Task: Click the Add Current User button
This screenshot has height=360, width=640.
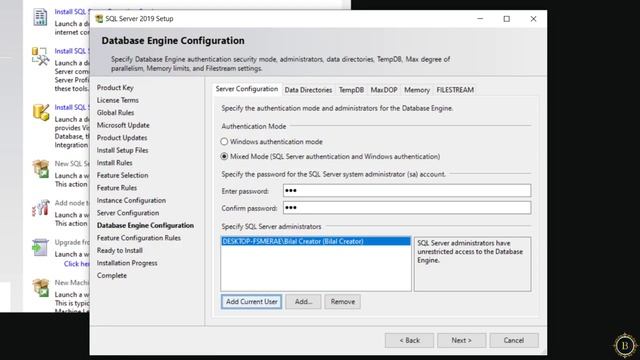Action: pyautogui.click(x=251, y=302)
